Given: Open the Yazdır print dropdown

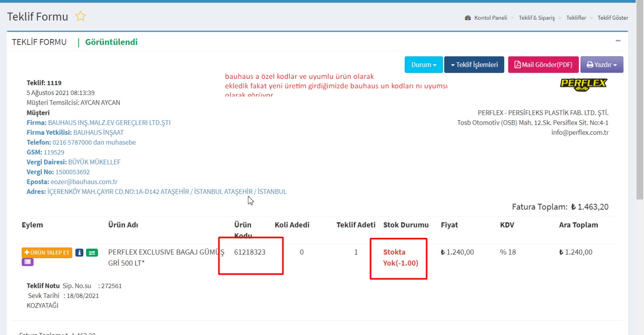Looking at the screenshot, I should click(x=602, y=65).
